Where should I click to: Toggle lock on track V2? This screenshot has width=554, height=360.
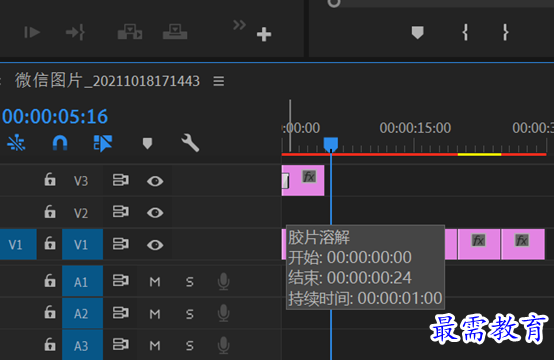point(50,212)
